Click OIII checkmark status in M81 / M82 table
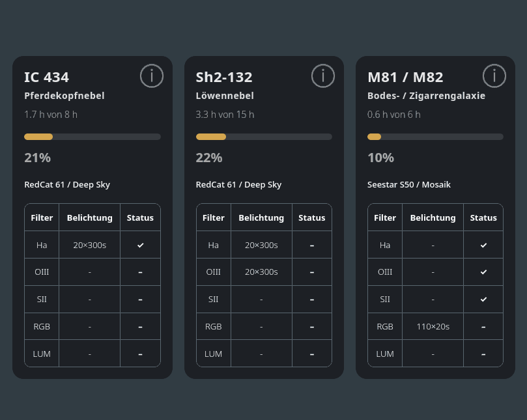This screenshot has width=527, height=420. coord(483,272)
